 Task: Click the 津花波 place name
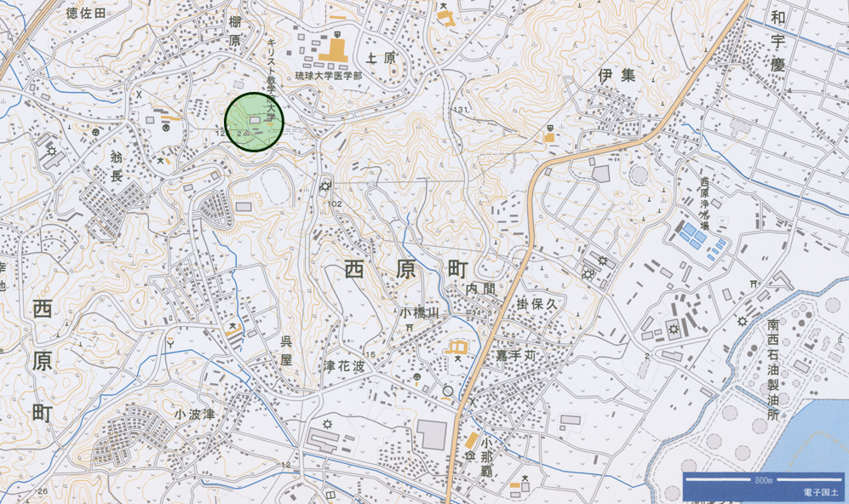(343, 365)
